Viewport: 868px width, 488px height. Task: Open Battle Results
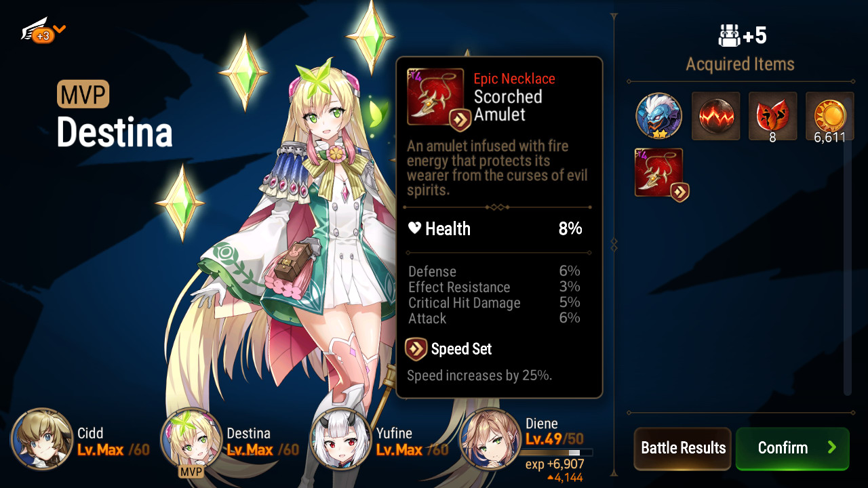click(683, 448)
